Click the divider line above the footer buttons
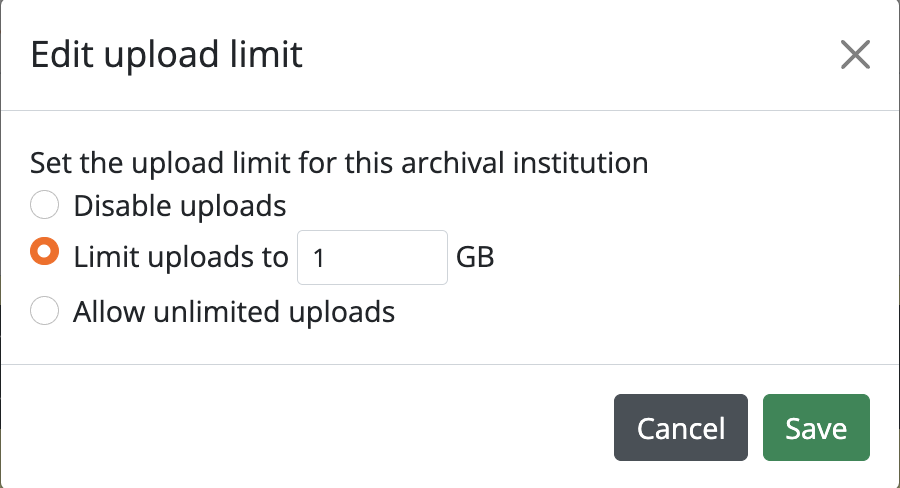This screenshot has height=488, width=900. pos(450,364)
